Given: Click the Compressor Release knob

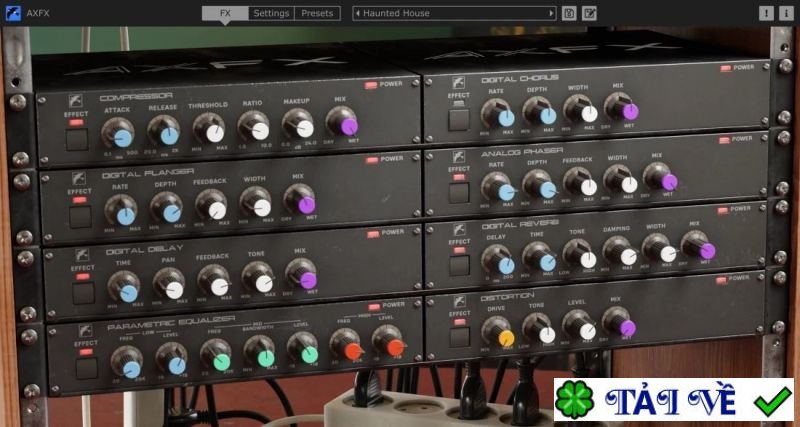Looking at the screenshot, I should (x=165, y=132).
